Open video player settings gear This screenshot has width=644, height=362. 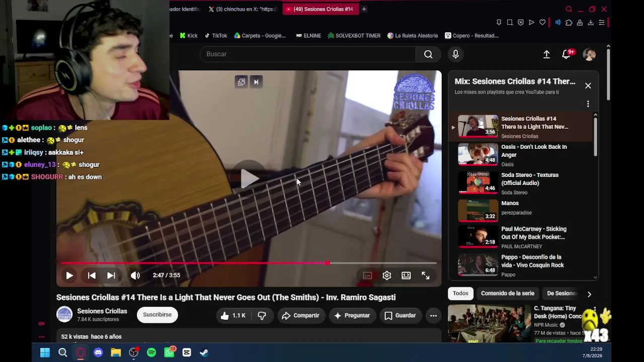pos(386,276)
